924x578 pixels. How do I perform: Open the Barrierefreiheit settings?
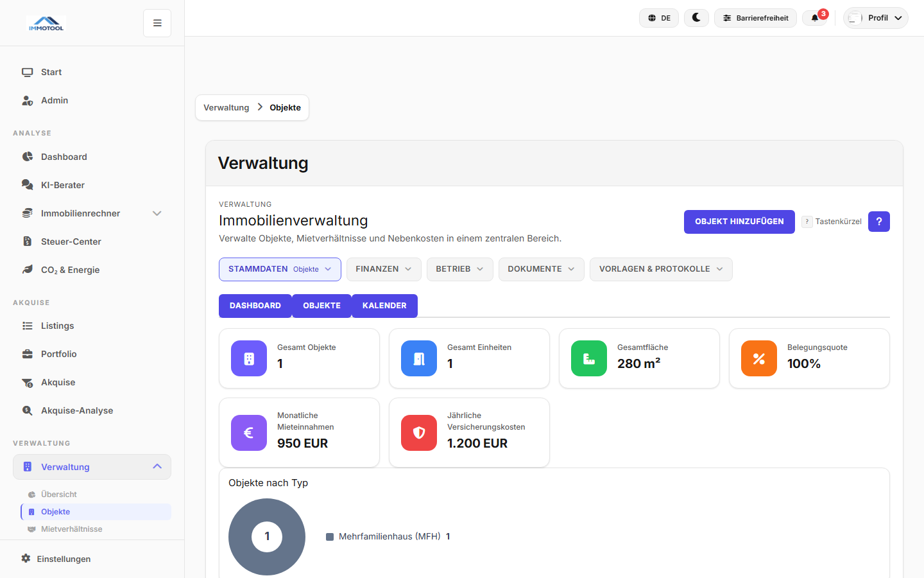(755, 17)
